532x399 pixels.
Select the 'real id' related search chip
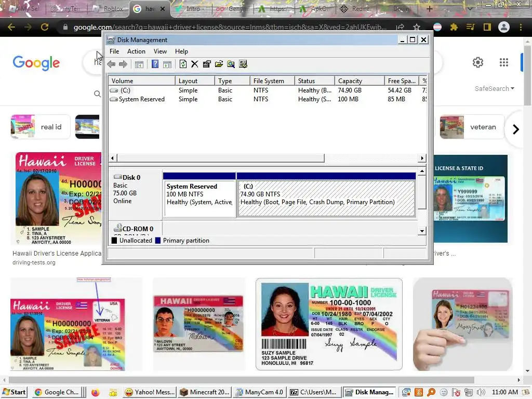coord(41,127)
